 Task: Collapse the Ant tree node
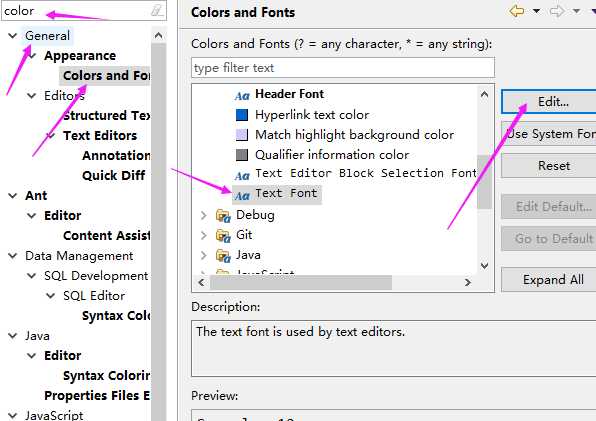click(x=13, y=196)
